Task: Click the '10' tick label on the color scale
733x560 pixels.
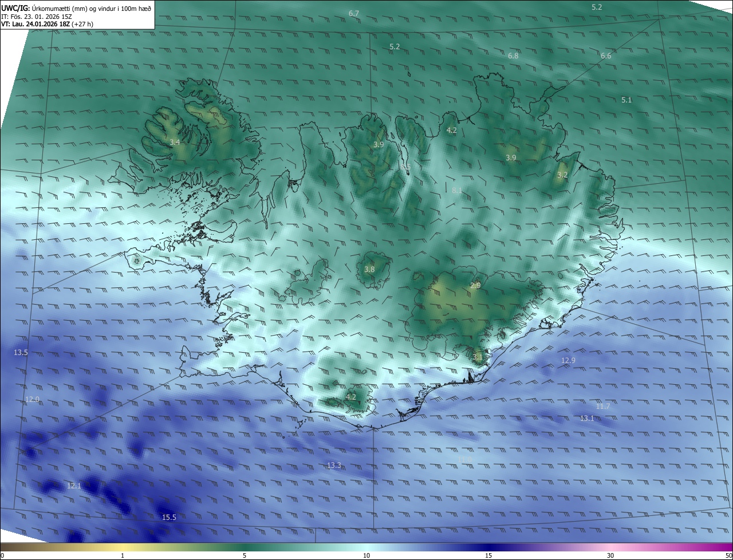Action: (x=366, y=555)
